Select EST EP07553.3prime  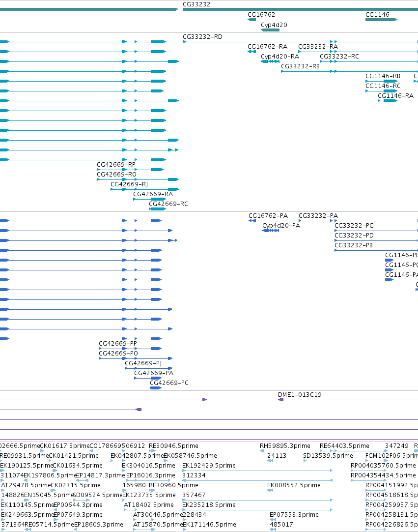coord(294,515)
